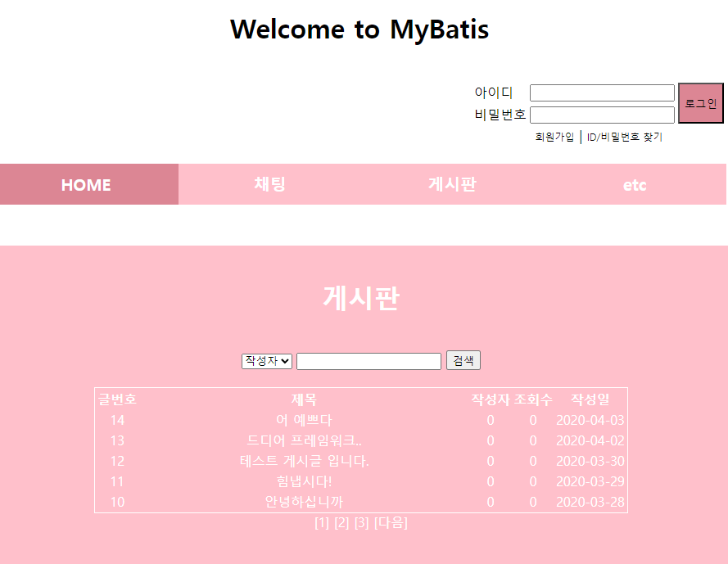728x564 pixels.
Task: Click the 비밀번호 input field
Action: (x=602, y=115)
